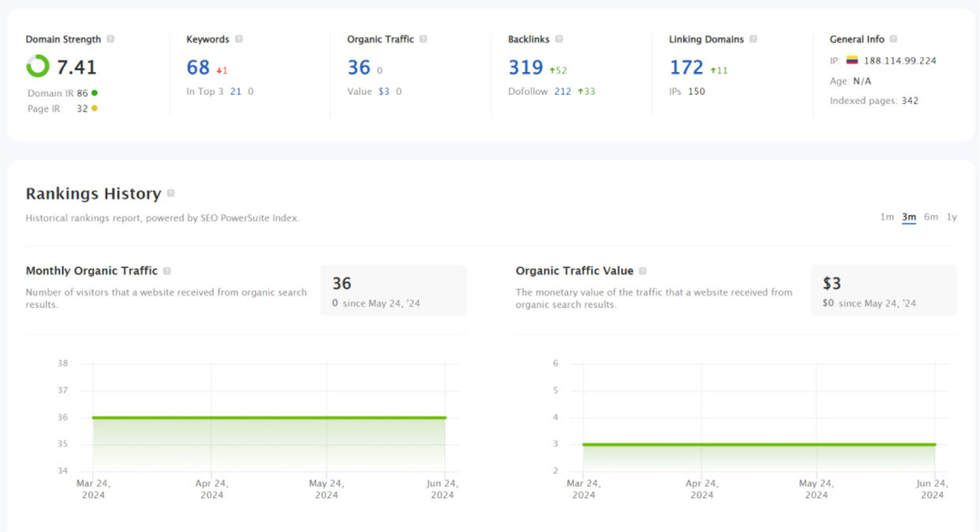Open the Linking Domains tooltip icon
Screen dimensions: 980x532
(755, 39)
